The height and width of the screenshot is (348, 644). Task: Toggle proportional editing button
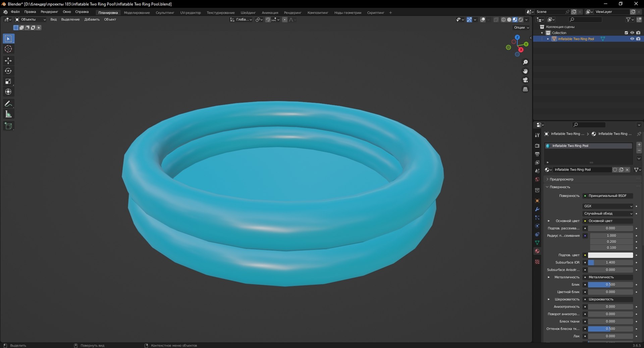click(x=285, y=20)
